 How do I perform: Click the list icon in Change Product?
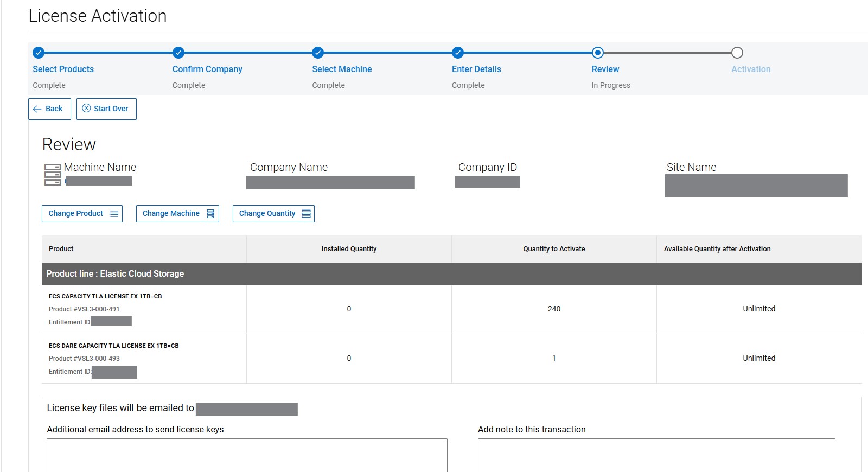click(114, 214)
